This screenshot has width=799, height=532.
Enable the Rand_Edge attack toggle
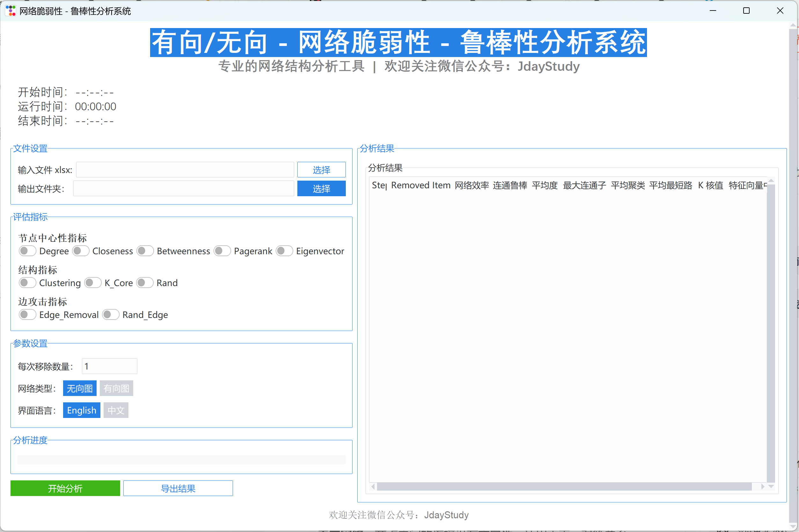[x=111, y=314]
